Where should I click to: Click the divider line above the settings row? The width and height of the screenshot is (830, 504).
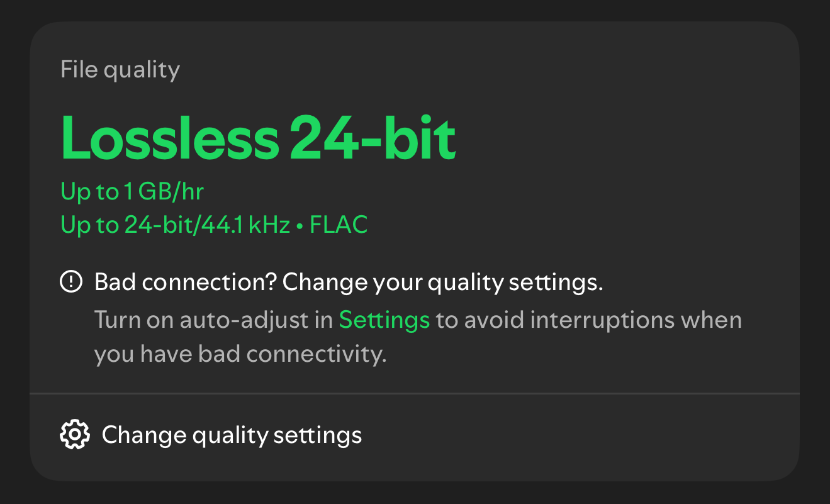point(415,391)
